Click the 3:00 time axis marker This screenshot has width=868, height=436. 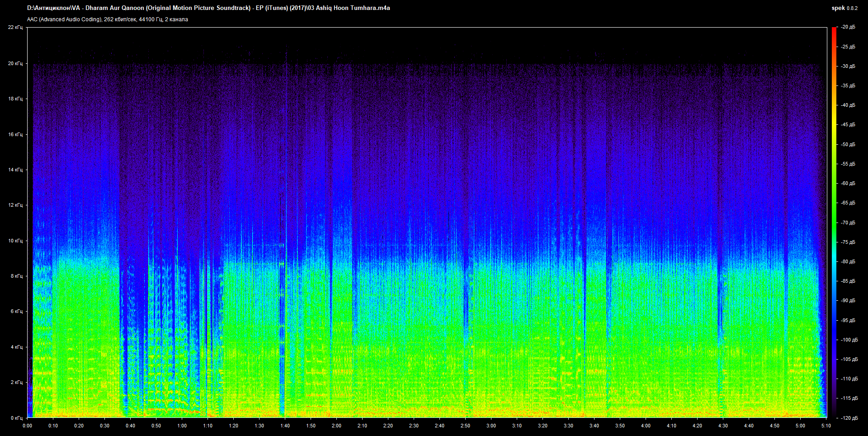[491, 426]
